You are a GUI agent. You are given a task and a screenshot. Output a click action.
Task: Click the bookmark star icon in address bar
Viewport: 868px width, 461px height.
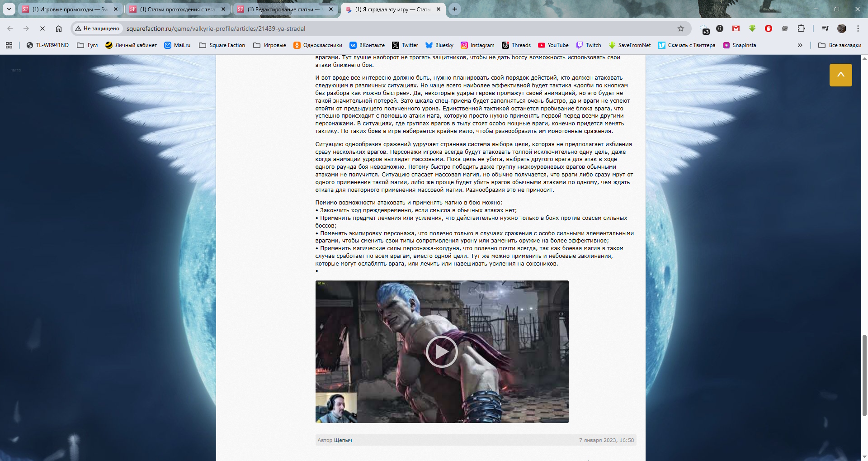(680, 29)
